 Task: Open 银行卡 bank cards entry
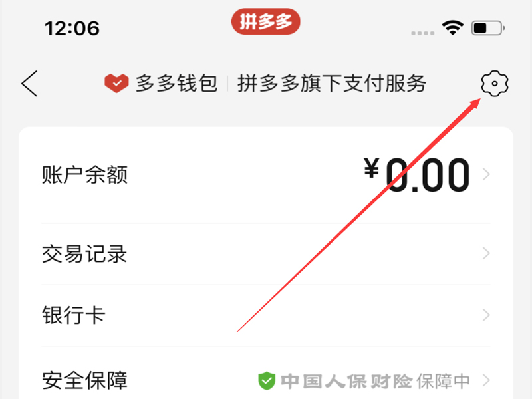266,315
